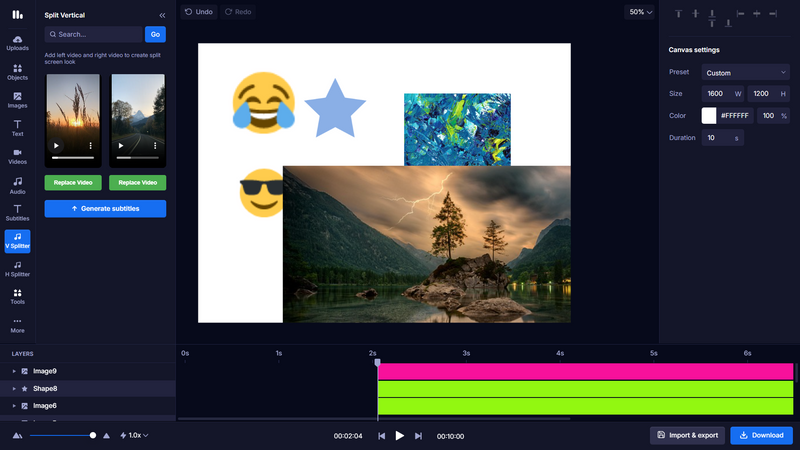Play the project preview
Image resolution: width=800 pixels, height=450 pixels.
tap(399, 436)
